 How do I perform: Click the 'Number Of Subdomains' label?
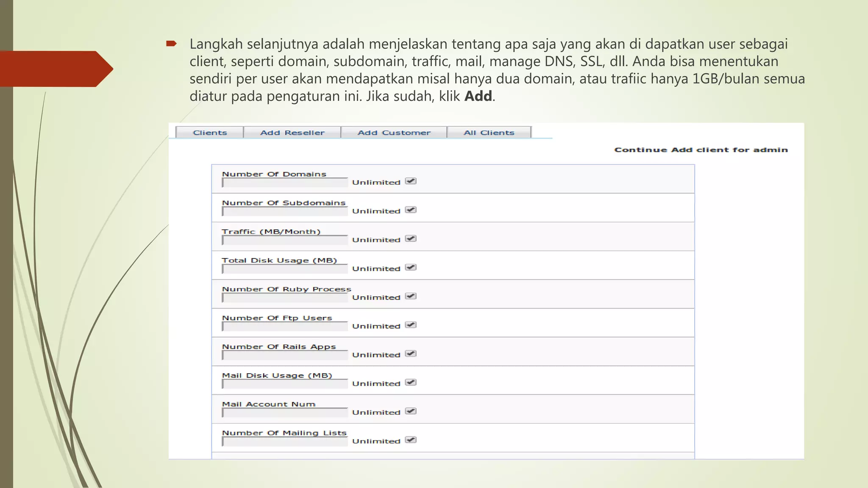284,203
